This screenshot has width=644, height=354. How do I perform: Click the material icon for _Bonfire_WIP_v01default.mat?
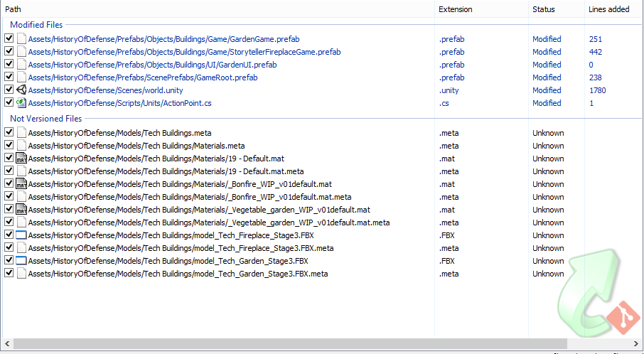pos(21,184)
